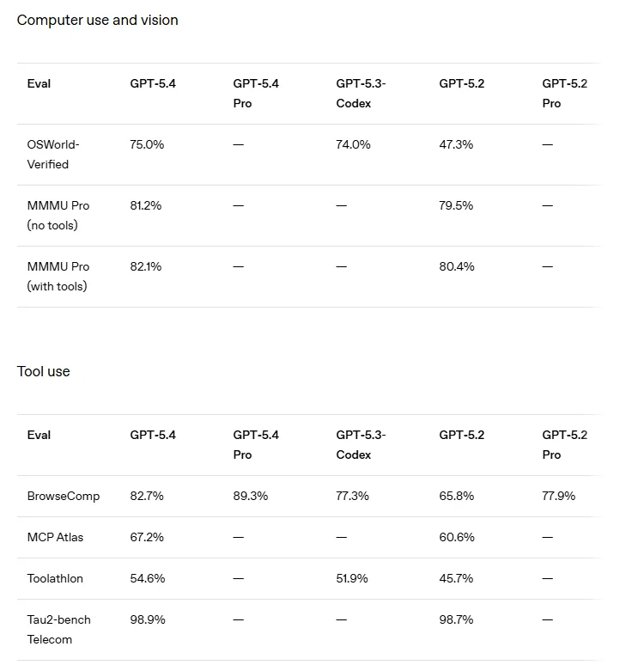Click the Tool use section heading

(43, 371)
